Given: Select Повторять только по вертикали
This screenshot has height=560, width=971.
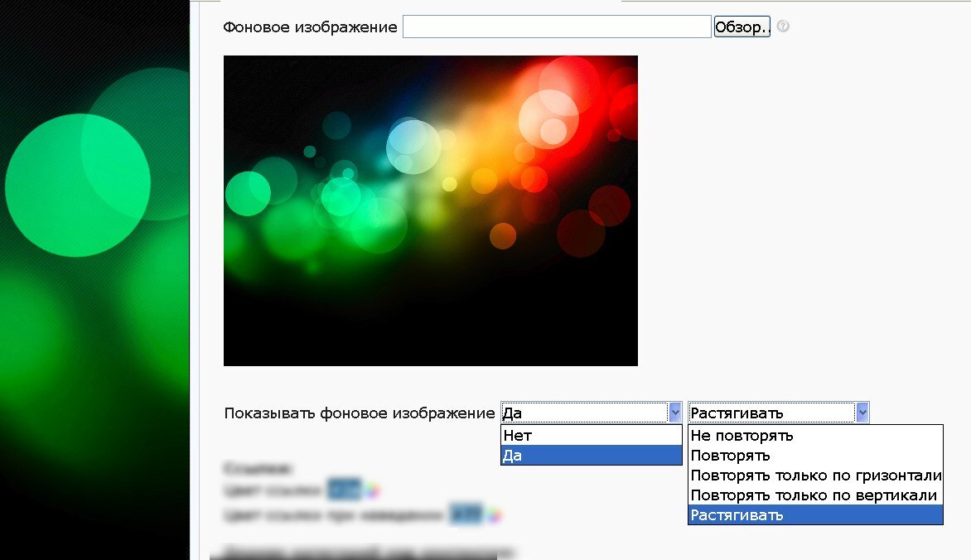Looking at the screenshot, I should pos(815,495).
